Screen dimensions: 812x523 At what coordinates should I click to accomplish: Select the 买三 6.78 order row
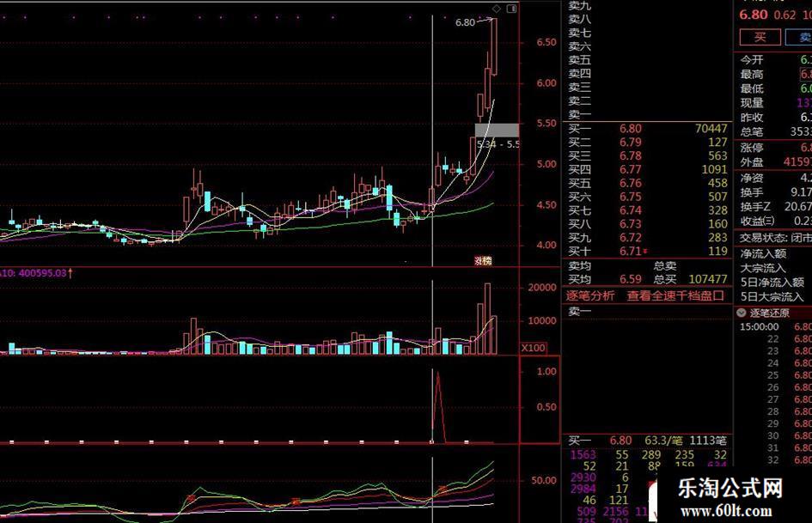point(647,155)
